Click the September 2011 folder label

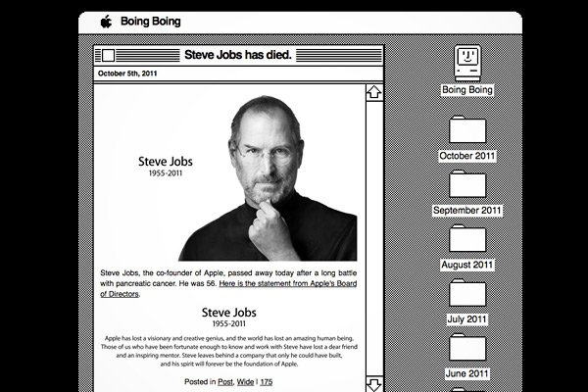tap(467, 211)
